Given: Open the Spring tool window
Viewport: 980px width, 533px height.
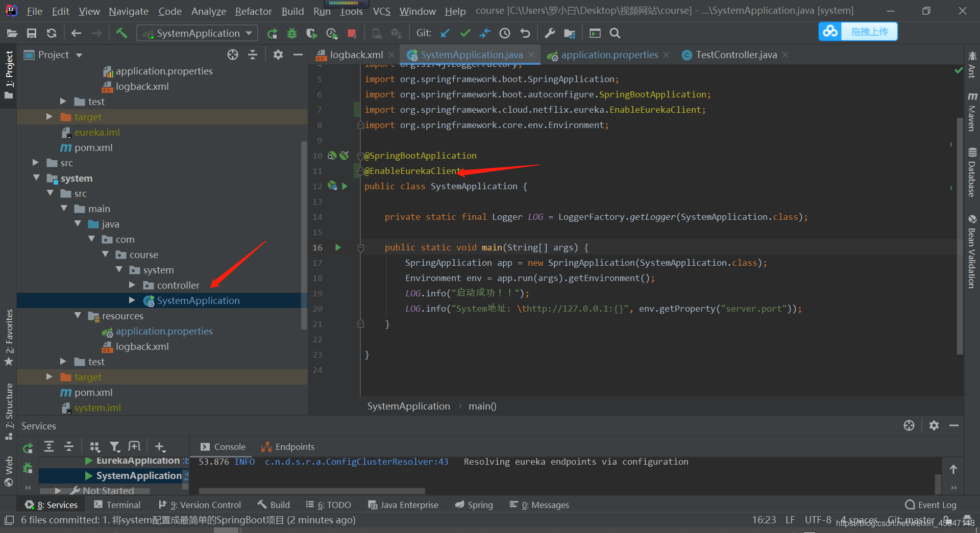Looking at the screenshot, I should (474, 505).
